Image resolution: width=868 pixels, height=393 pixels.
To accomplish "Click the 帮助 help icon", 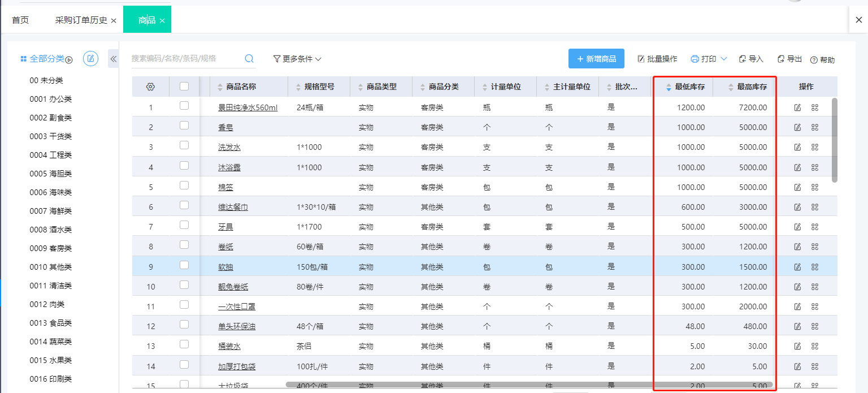I will click(814, 60).
